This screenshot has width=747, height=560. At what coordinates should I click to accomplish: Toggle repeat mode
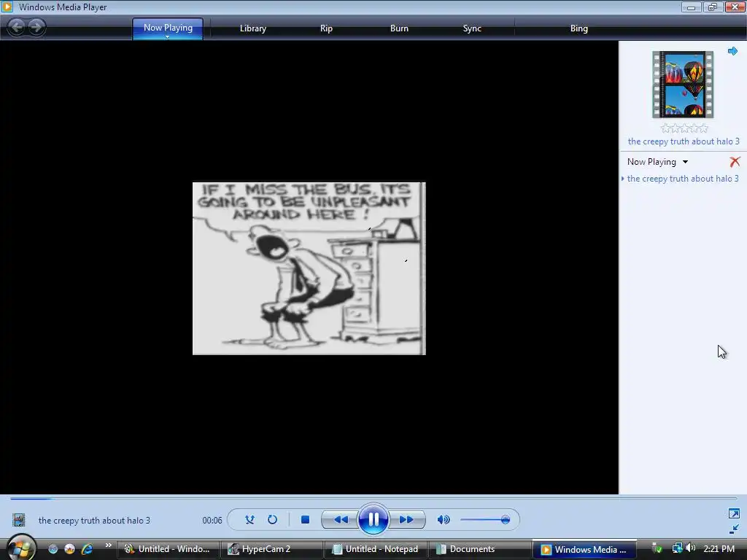[272, 519]
